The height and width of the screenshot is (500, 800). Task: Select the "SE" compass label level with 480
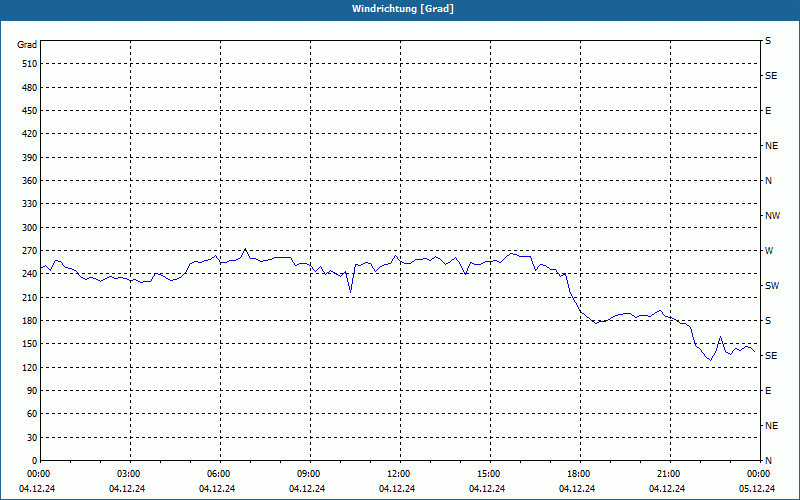(771, 76)
